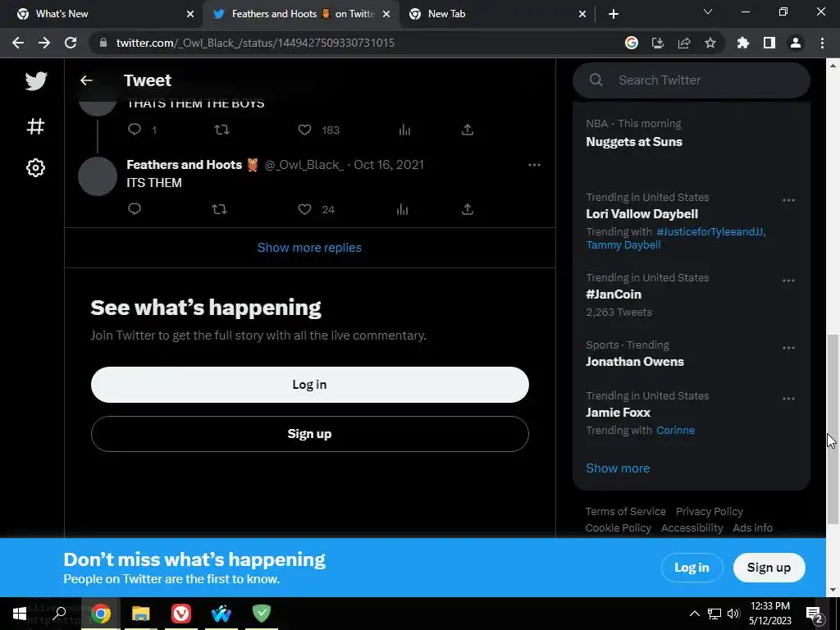
Task: Open Cookie Policy link
Action: [x=618, y=528]
